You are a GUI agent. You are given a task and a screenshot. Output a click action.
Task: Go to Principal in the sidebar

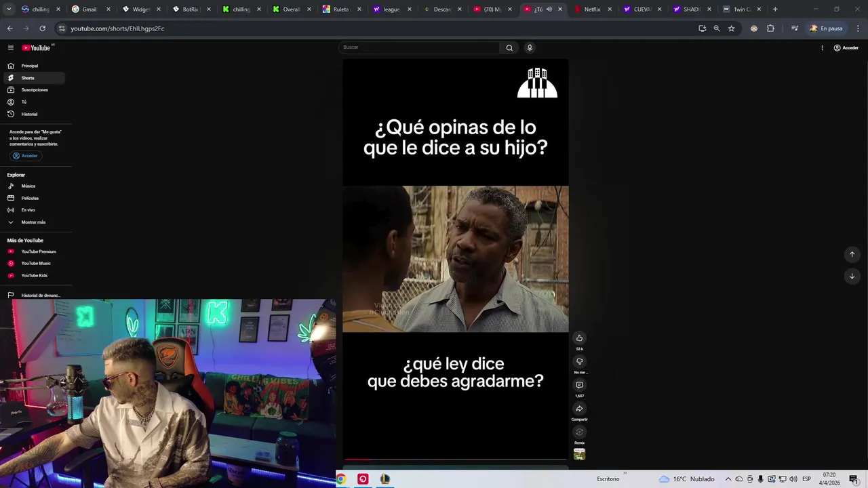point(35,66)
